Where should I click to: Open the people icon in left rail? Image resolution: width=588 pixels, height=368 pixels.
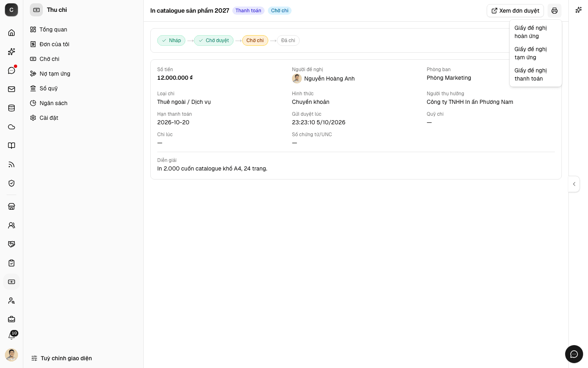click(x=11, y=225)
